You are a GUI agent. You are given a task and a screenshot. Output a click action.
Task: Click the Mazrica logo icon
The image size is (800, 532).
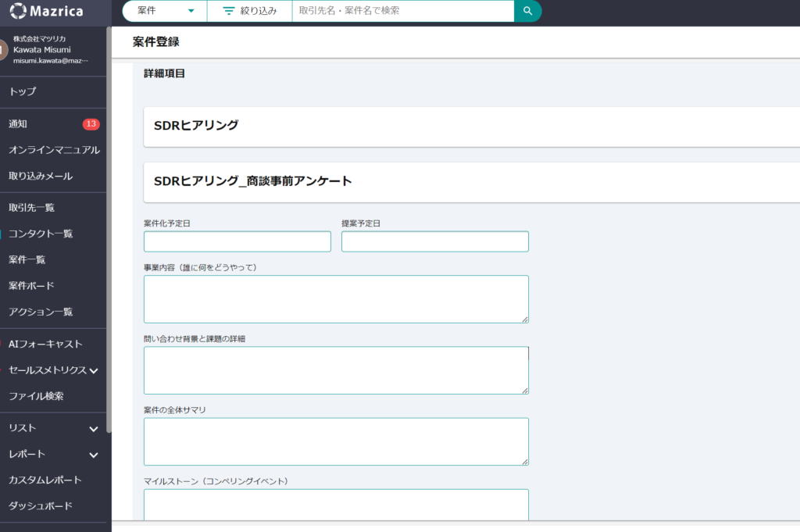coord(18,11)
